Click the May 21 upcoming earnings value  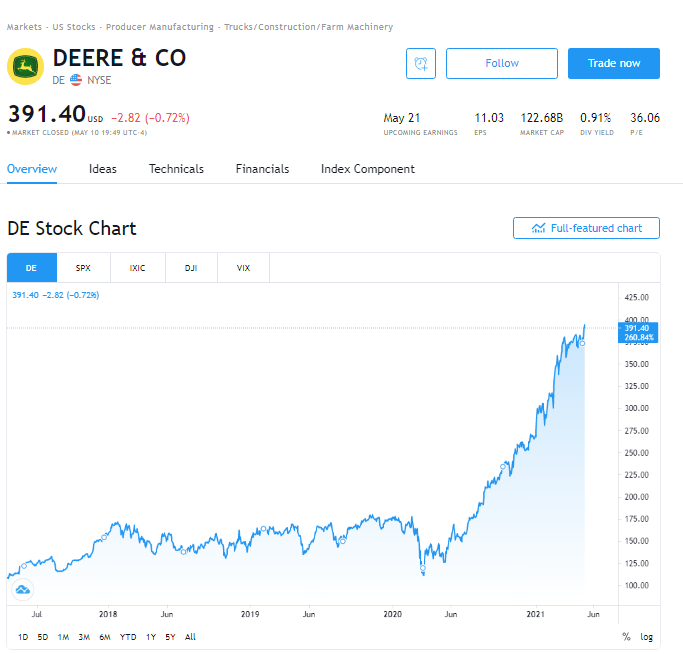(402, 118)
